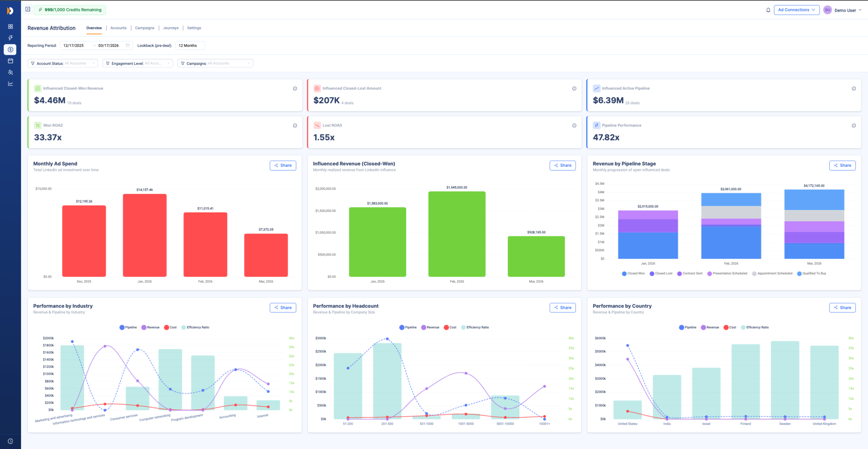Show info for Influenced Closed-Won Revenue
The width and height of the screenshot is (868, 449).
coord(295,89)
